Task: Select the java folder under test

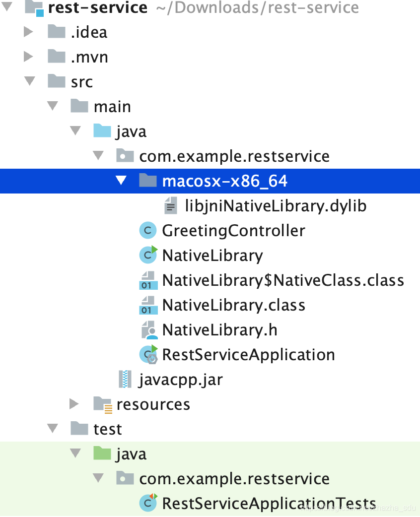Action: pyautogui.click(x=132, y=453)
